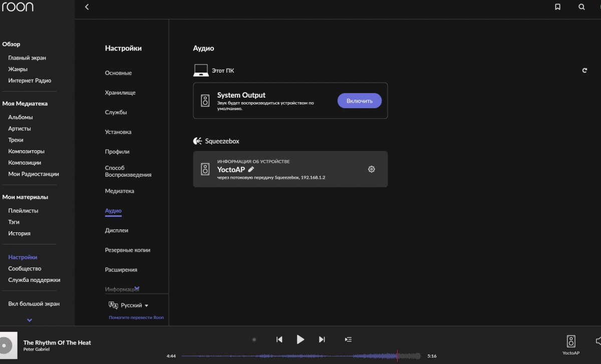Open track title 'The Rhythm Of The Heat'
Screen dimensions: 601x364
[x=57, y=342]
